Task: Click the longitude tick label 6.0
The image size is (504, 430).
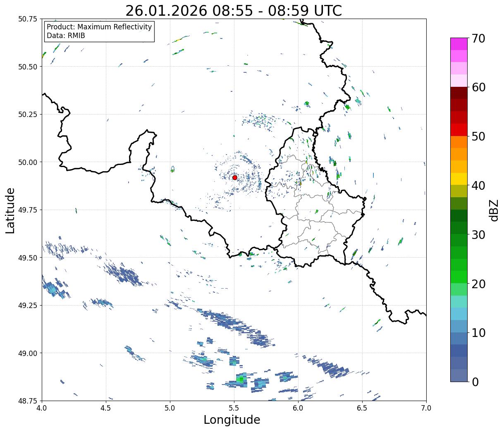Action: [x=298, y=408]
